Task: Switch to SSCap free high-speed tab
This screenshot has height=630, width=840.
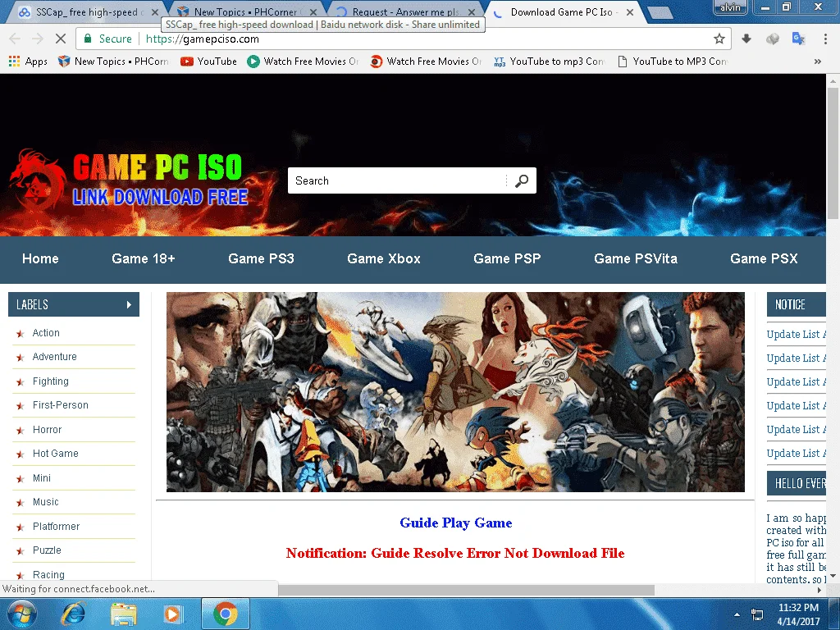Action: point(85,11)
